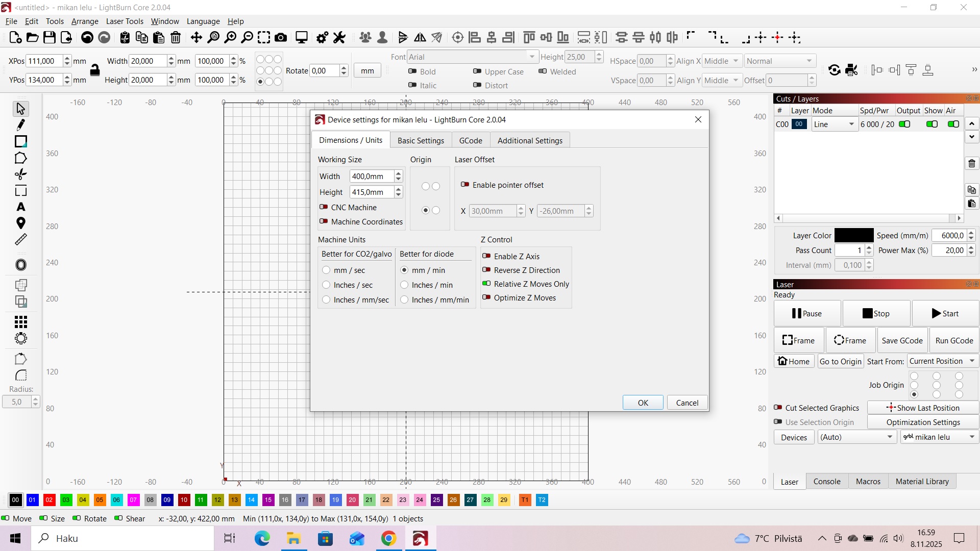Viewport: 980px width, 551px height.
Task: Expand the Start From dropdown
Action: pyautogui.click(x=942, y=361)
